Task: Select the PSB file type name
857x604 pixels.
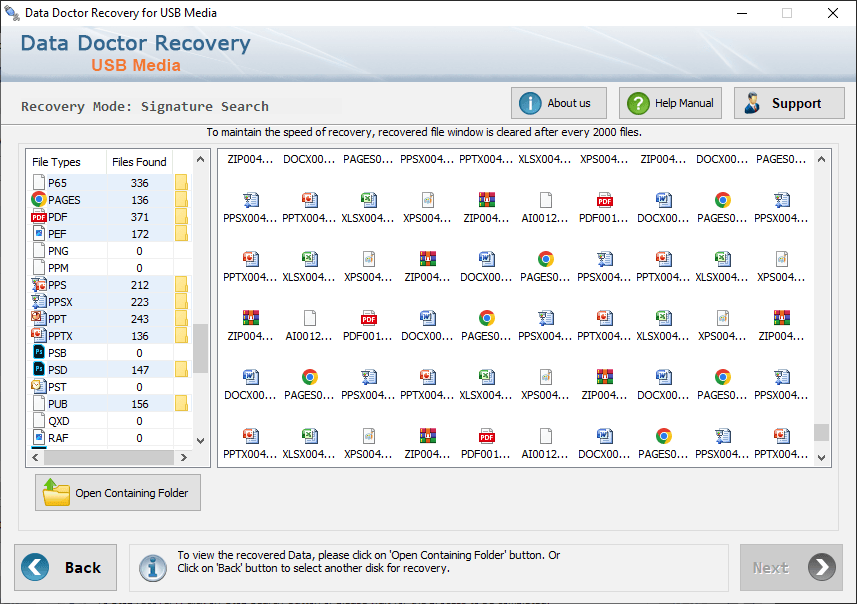Action: pyautogui.click(x=57, y=353)
